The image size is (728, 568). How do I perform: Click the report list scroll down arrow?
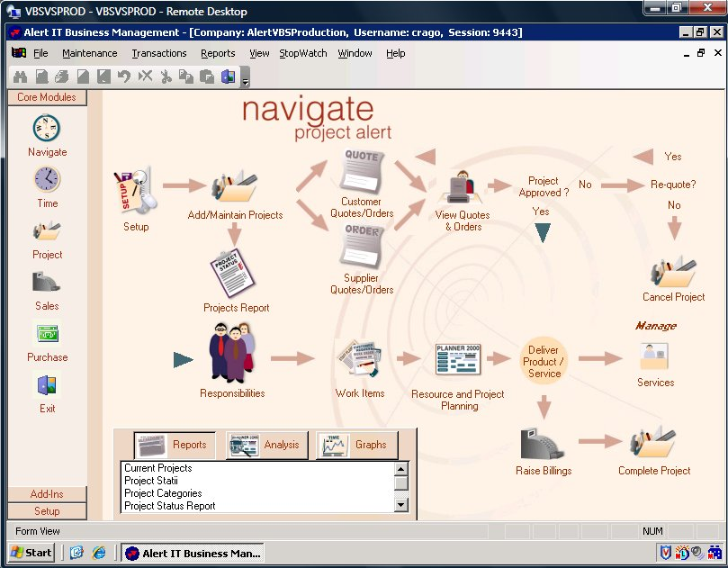click(401, 505)
